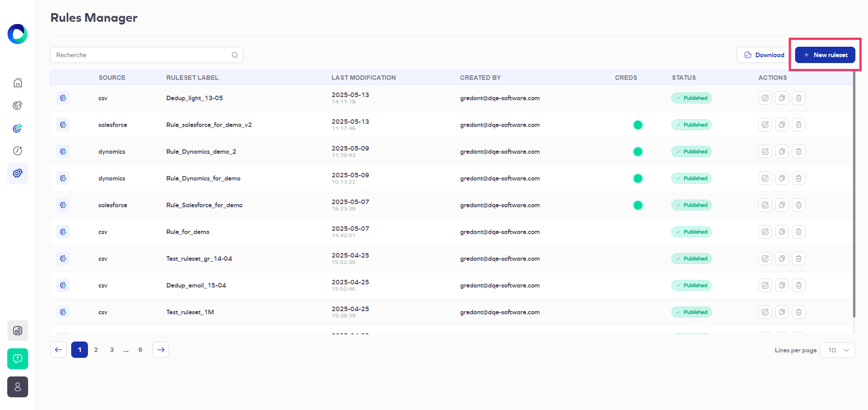This screenshot has height=410, width=868.
Task: Click the source icon for Rule_for_demo row
Action: click(63, 232)
